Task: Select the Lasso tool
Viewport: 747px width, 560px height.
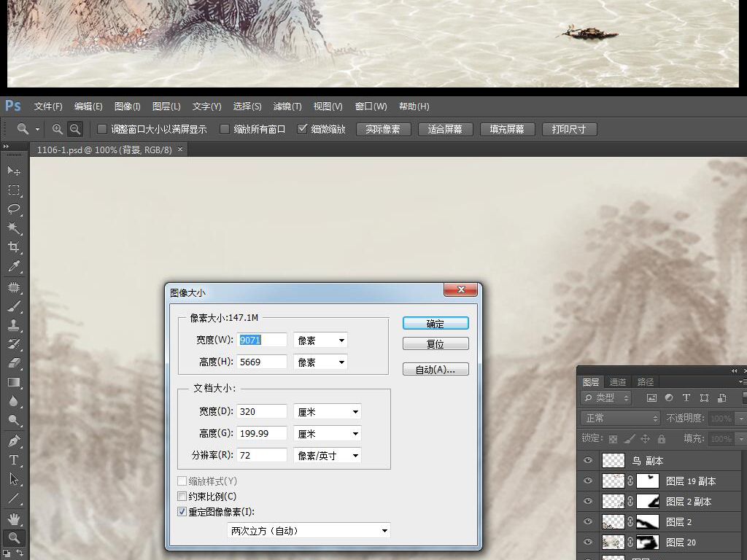Action: click(14, 209)
